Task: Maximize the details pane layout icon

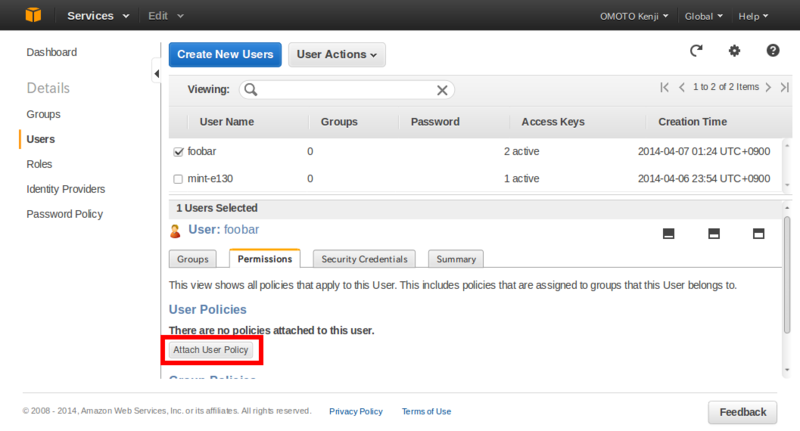Action: pyautogui.click(x=759, y=234)
